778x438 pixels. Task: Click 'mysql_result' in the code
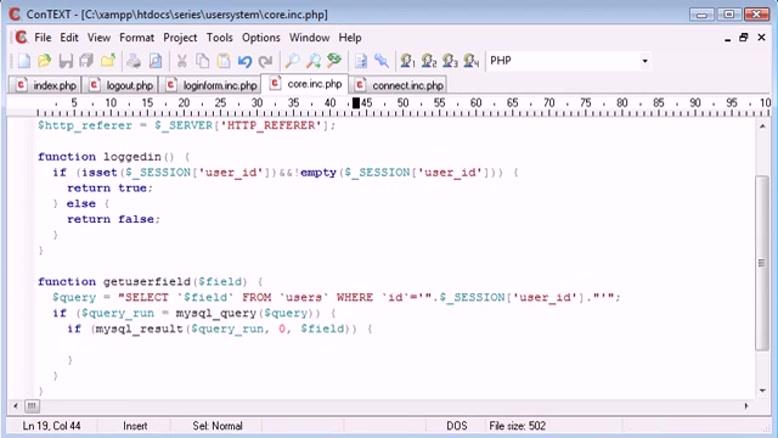pos(139,329)
